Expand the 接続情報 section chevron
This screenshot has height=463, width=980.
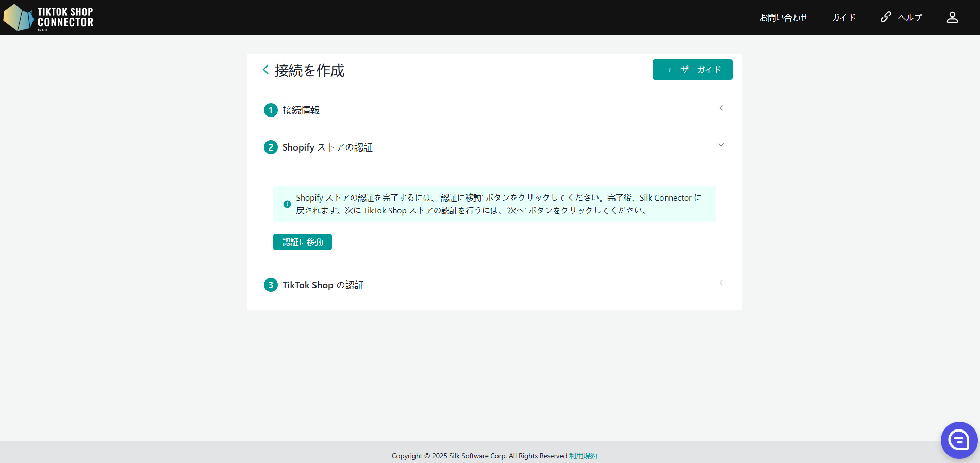(x=721, y=108)
